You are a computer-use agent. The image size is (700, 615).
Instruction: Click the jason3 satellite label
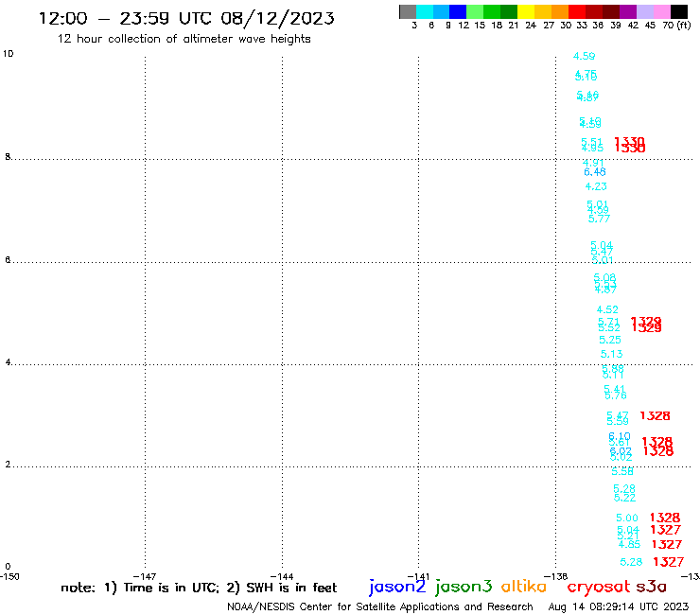(x=464, y=587)
